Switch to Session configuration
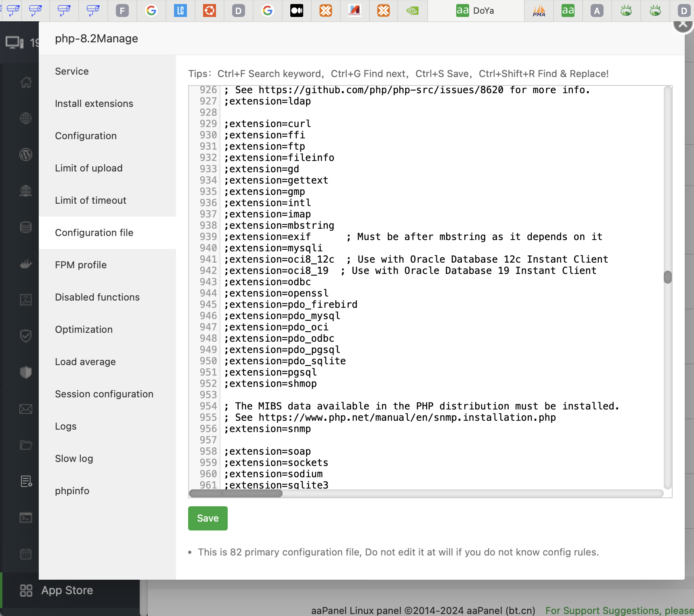 pyautogui.click(x=104, y=394)
